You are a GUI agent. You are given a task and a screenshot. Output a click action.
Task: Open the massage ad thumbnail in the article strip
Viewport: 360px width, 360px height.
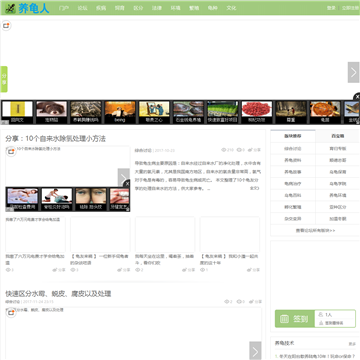(57, 199)
